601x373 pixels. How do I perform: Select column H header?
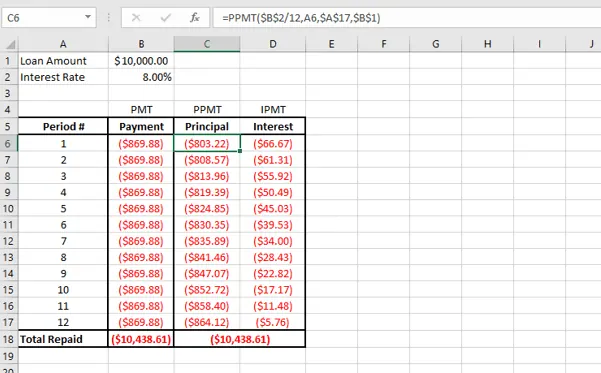pos(488,44)
